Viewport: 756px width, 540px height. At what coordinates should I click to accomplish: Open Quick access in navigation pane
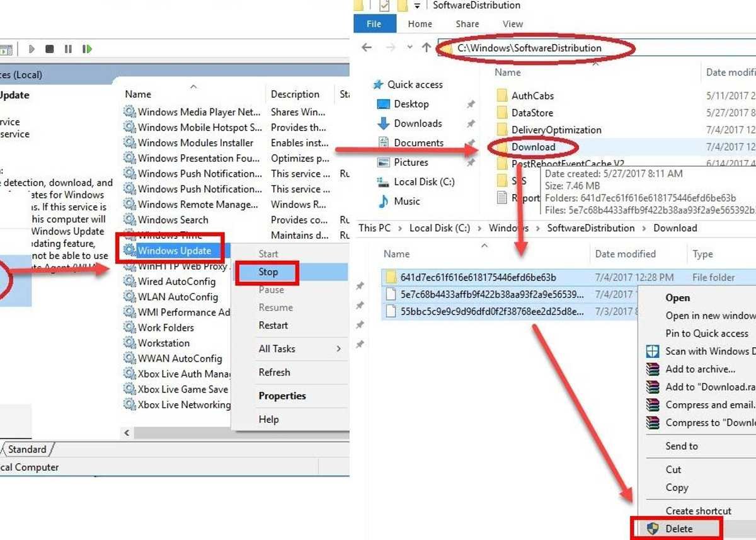[415, 84]
